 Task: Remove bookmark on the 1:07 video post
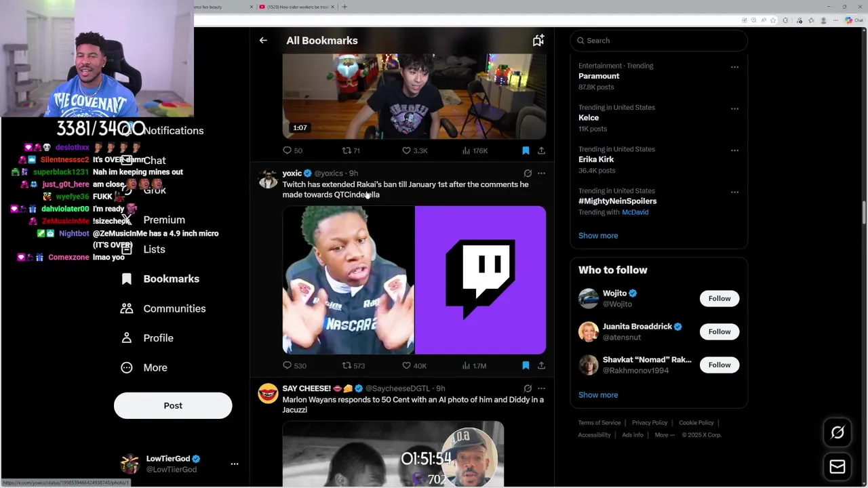click(x=526, y=150)
